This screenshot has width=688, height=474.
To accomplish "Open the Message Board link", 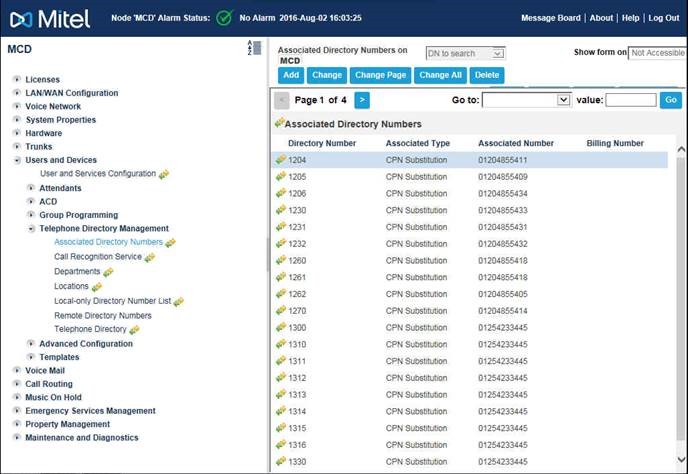I will (x=551, y=18).
